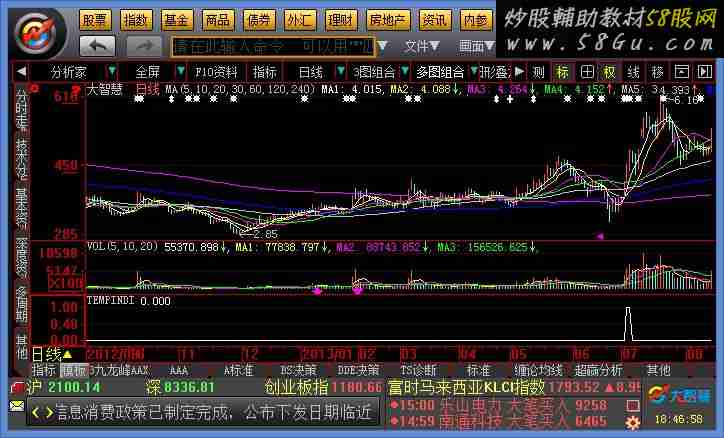This screenshot has width=724, height=438.
Task: Open the 外汇 menu
Action: 300,20
